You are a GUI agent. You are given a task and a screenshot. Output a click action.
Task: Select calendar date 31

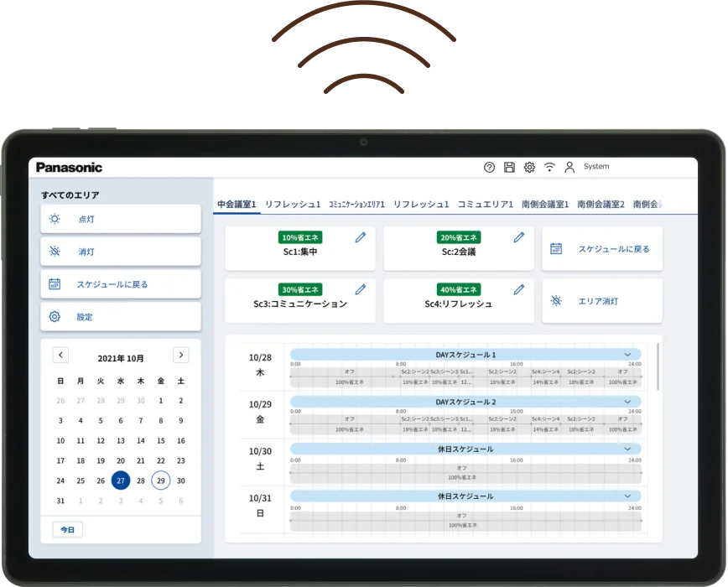click(60, 501)
